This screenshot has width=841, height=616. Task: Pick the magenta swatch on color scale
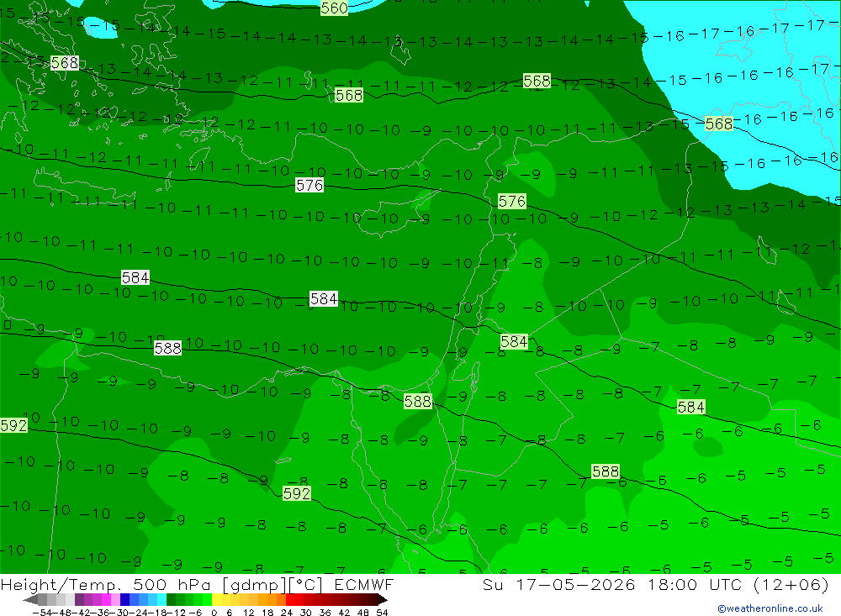tap(107, 600)
